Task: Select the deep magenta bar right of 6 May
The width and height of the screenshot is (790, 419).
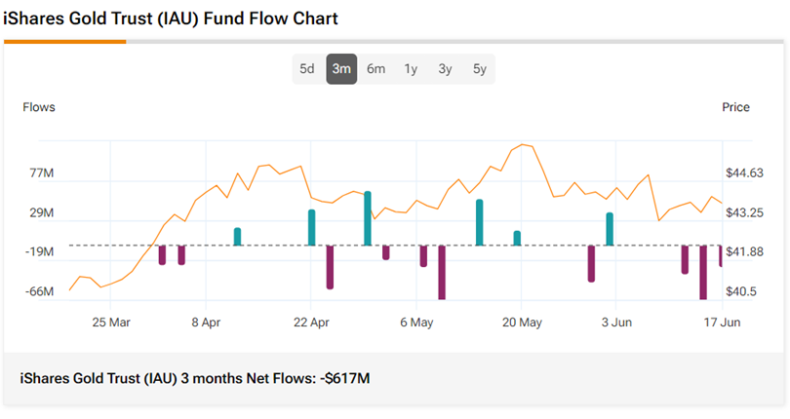Action: [442, 272]
